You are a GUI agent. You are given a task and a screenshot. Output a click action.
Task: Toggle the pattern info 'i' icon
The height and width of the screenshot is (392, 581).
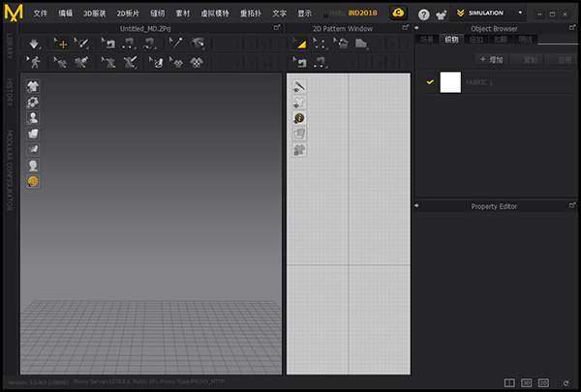coord(299,118)
